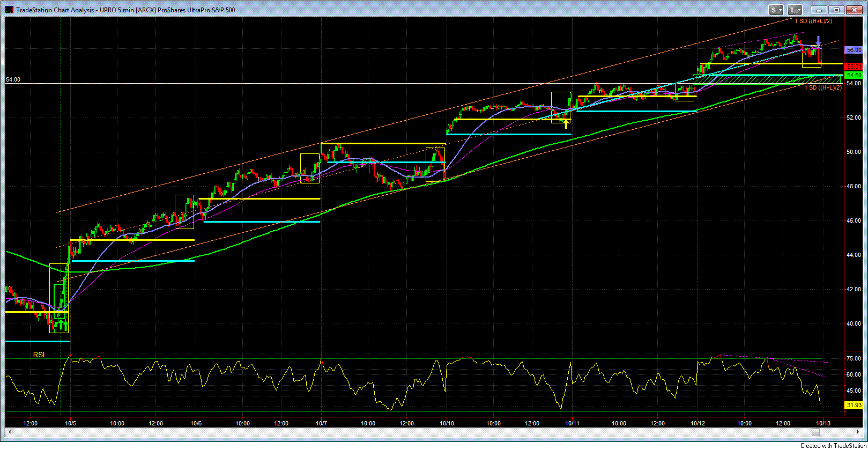Image resolution: width=868 pixels, height=449 pixels.
Task: Click the 10/13 date label on time axis
Action: click(x=823, y=423)
